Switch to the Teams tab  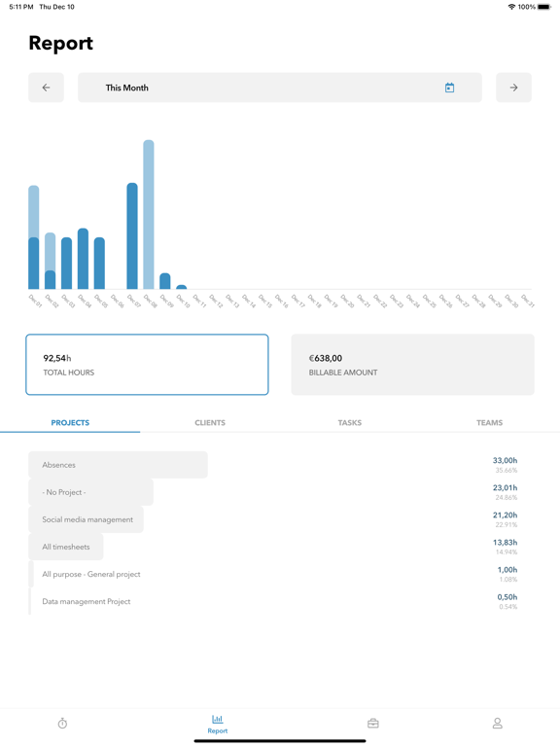click(490, 422)
